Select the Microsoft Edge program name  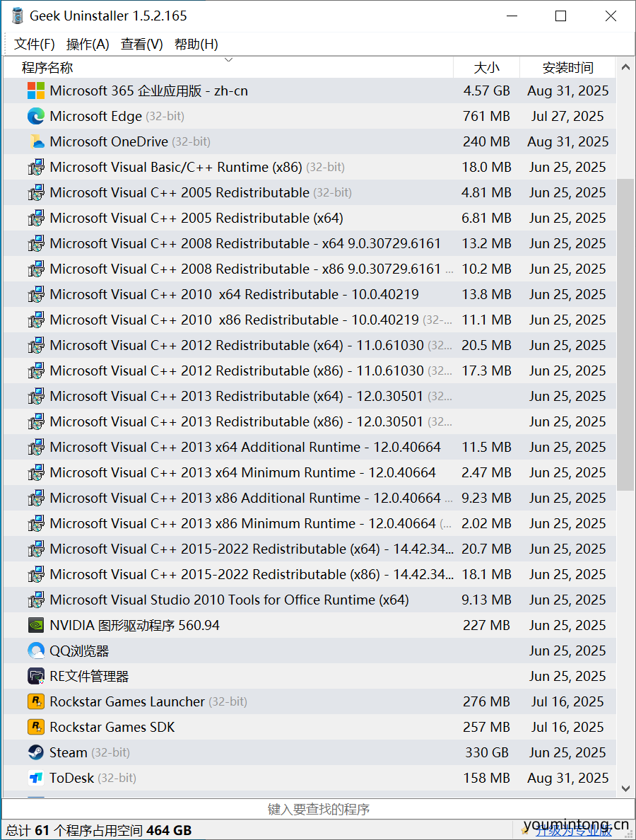[96, 116]
